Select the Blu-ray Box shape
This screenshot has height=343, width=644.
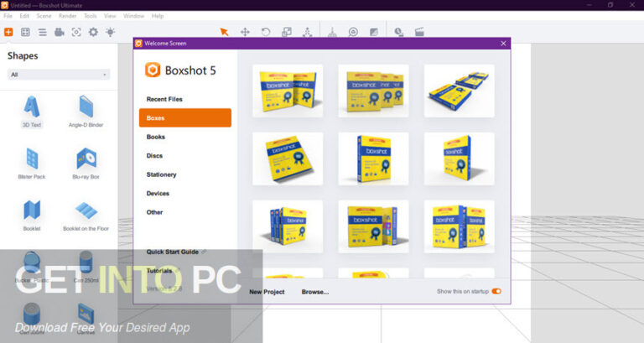point(86,164)
